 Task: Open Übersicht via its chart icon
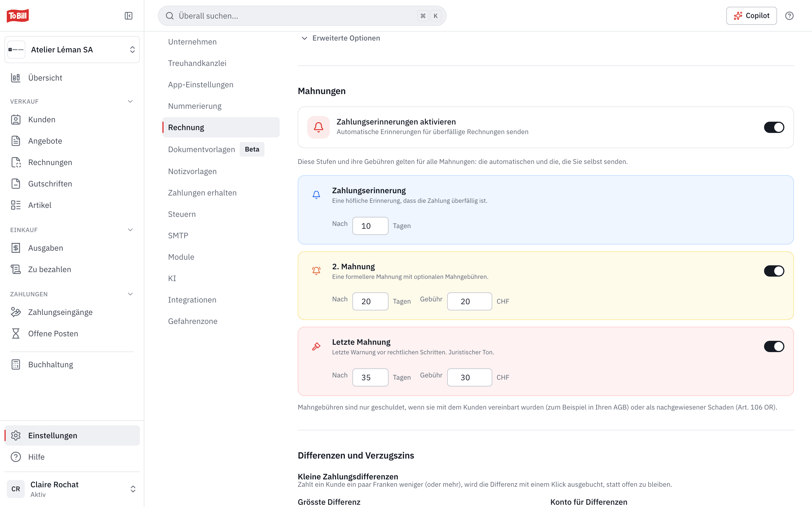click(x=16, y=78)
